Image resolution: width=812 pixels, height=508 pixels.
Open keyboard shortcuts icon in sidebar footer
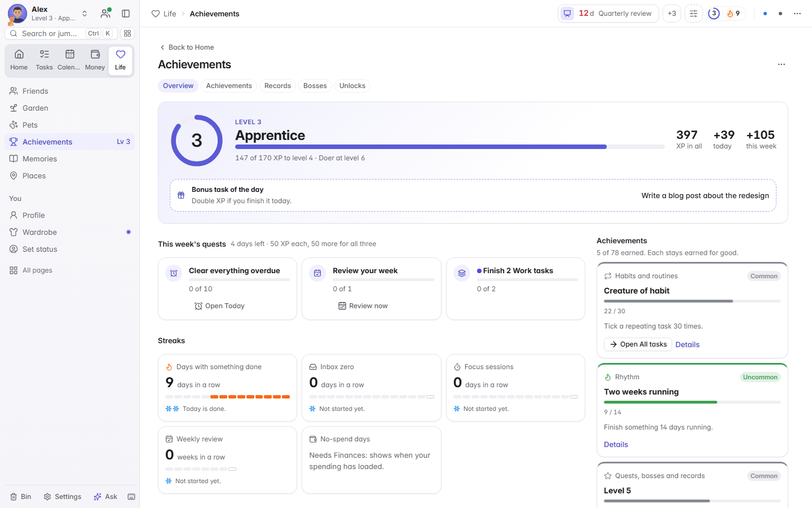click(131, 497)
